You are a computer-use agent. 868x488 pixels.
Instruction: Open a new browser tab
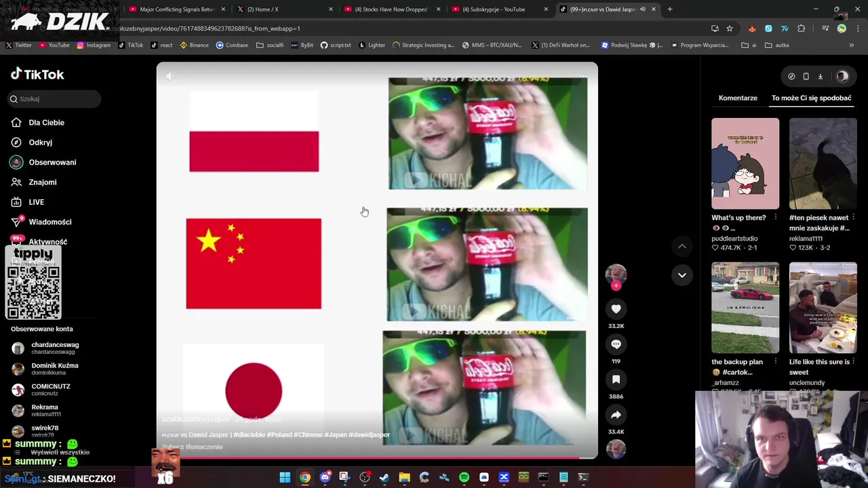pyautogui.click(x=670, y=9)
